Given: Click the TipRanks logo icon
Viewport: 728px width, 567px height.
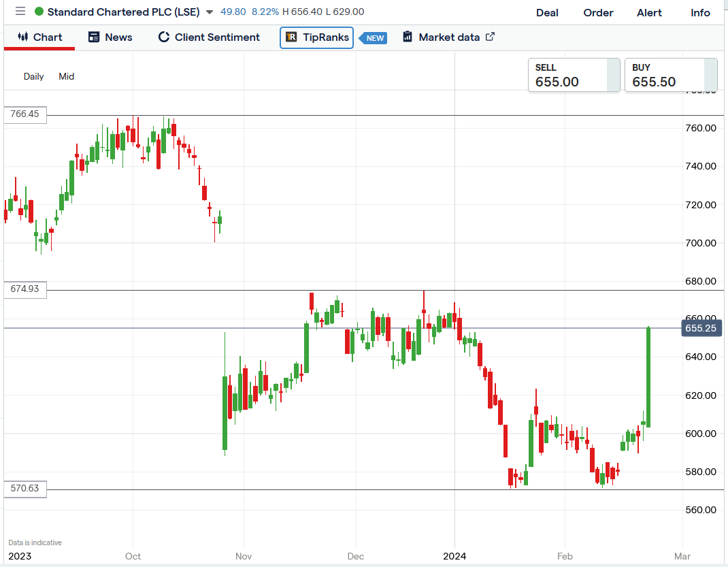Looking at the screenshot, I should (291, 37).
